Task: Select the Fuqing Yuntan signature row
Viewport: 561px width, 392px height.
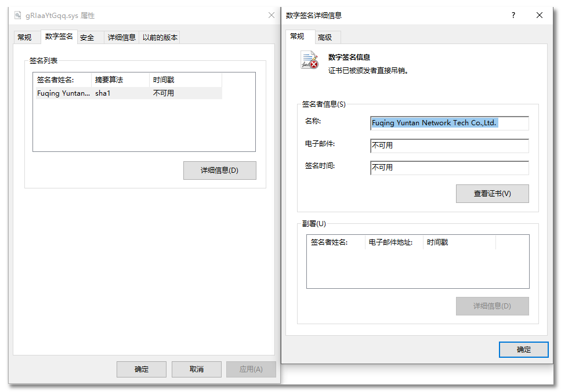Action: click(128, 93)
